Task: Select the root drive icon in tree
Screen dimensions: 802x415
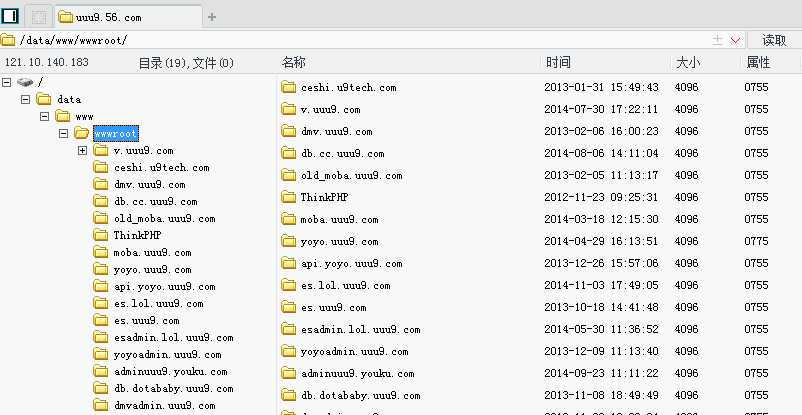Action: [25, 82]
